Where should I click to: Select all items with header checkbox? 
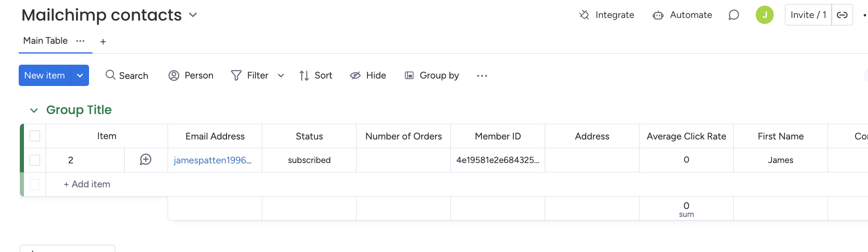pos(35,136)
